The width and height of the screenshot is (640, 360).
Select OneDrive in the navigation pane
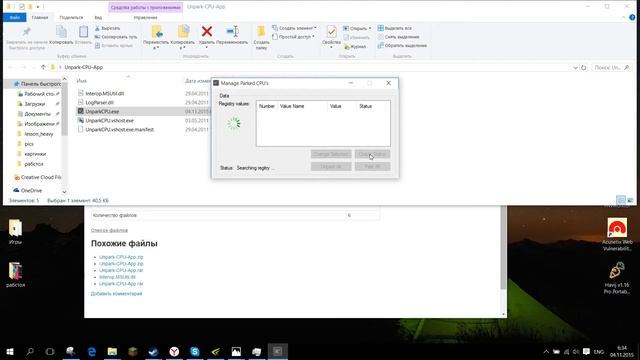(28, 191)
